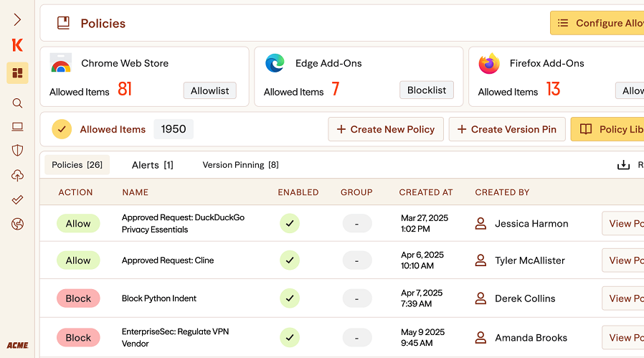
Task: Click the red Block badge for Python Indent
Action: click(78, 298)
